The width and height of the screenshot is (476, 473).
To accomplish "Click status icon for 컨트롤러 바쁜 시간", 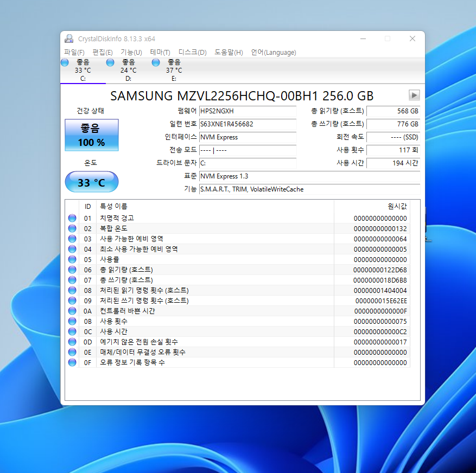I will pyautogui.click(x=72, y=311).
